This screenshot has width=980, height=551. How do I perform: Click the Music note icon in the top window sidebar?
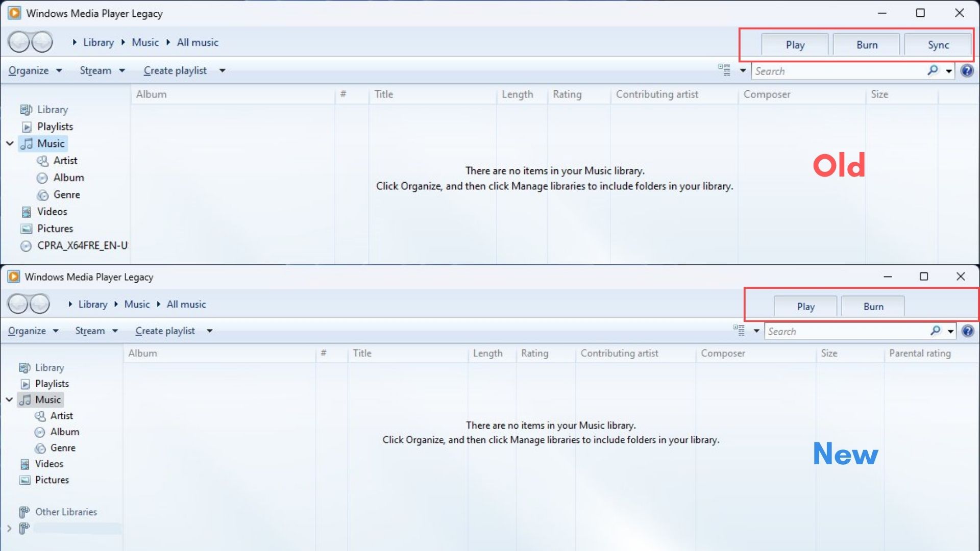27,144
